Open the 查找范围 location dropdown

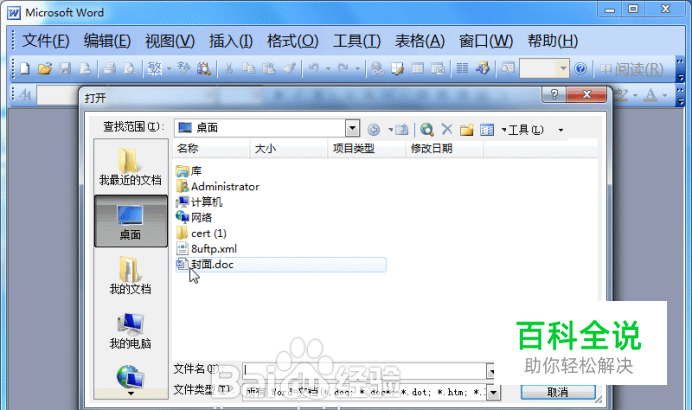[352, 128]
